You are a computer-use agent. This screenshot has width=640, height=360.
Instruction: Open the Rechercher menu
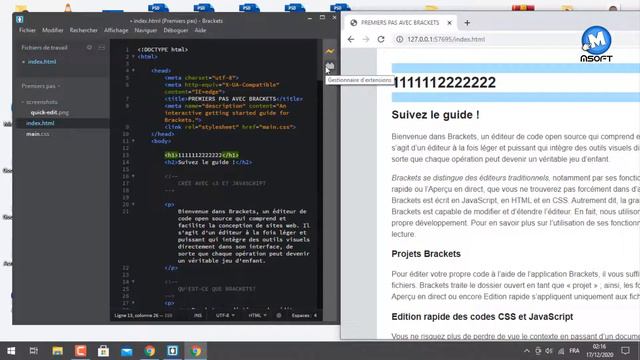[83, 30]
